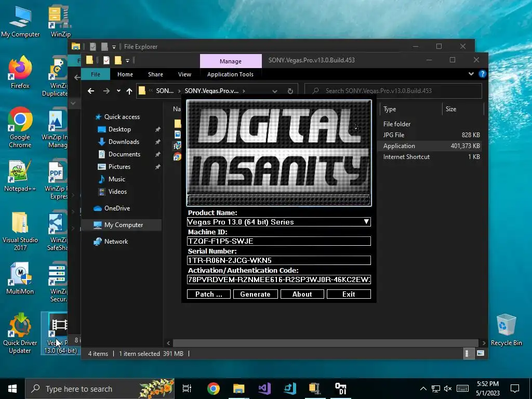Select the Manage contextual tab
This screenshot has height=399, width=532.
(231, 61)
